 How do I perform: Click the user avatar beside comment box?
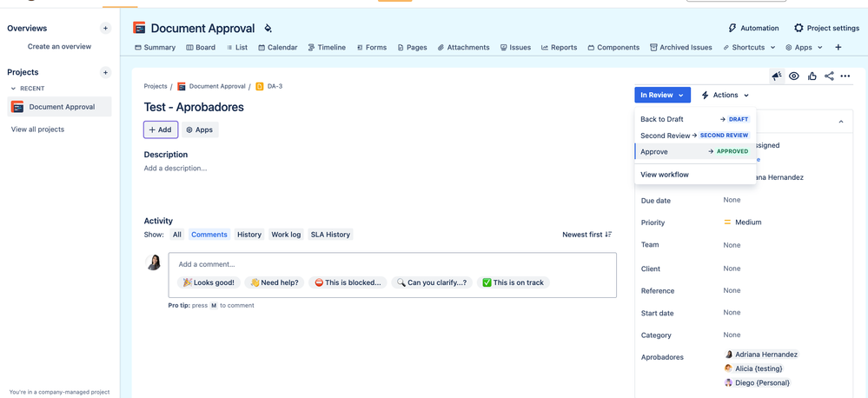coord(153,262)
